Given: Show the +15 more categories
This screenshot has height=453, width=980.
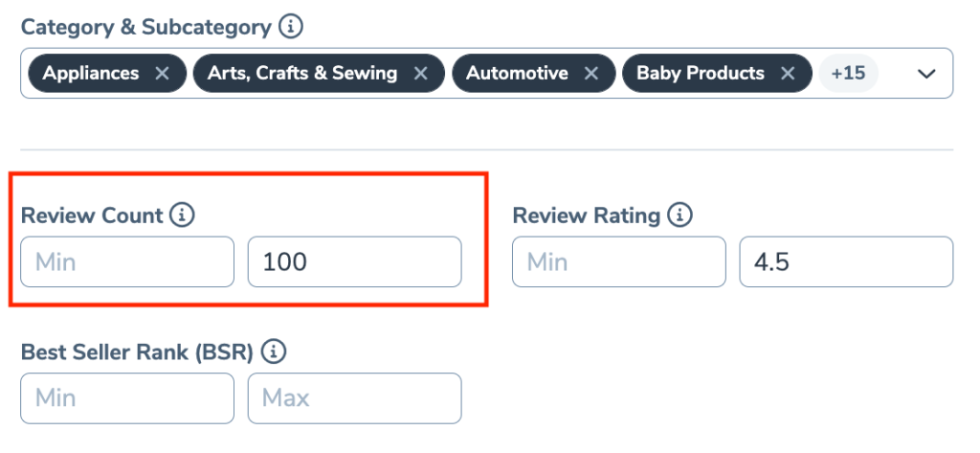Looking at the screenshot, I should click(848, 74).
